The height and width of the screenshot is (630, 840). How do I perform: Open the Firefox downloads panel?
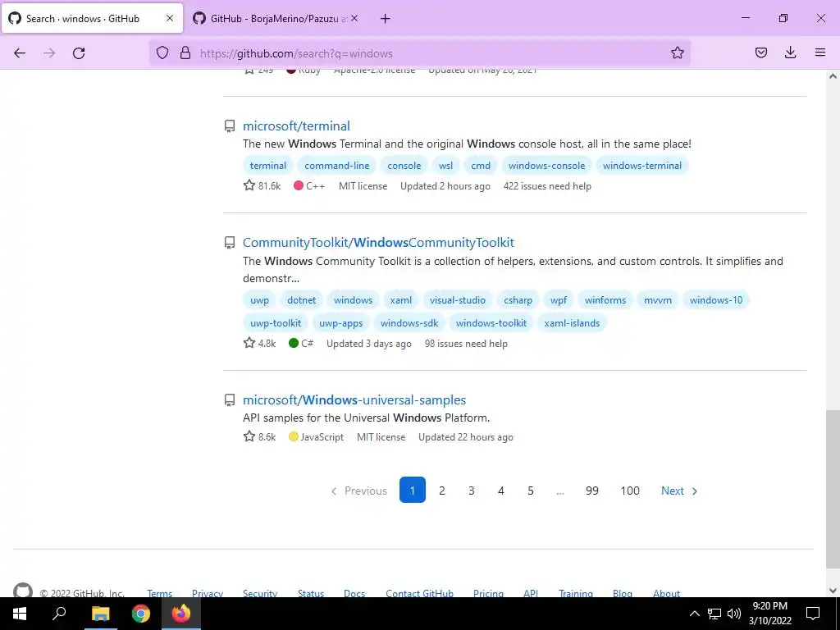pos(790,53)
